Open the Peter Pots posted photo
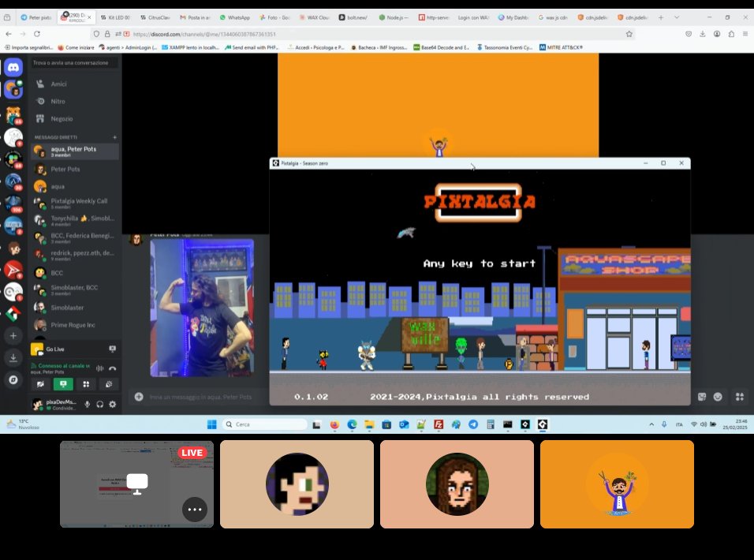Screen dimensions: 754x560 pos(202,308)
